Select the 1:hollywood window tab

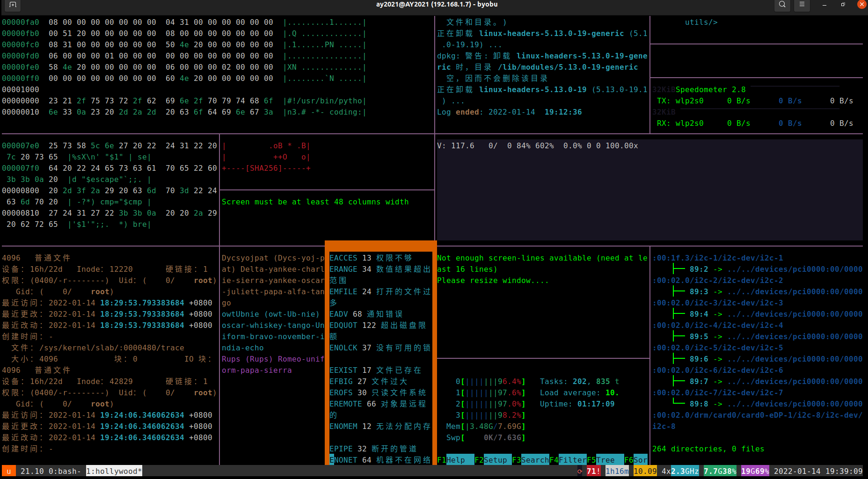point(114,471)
